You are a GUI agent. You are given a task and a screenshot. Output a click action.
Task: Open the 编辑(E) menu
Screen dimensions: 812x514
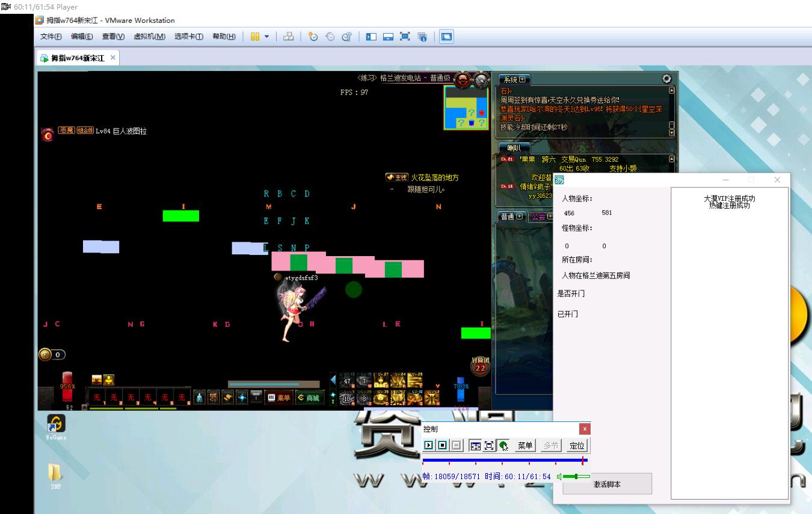point(82,37)
